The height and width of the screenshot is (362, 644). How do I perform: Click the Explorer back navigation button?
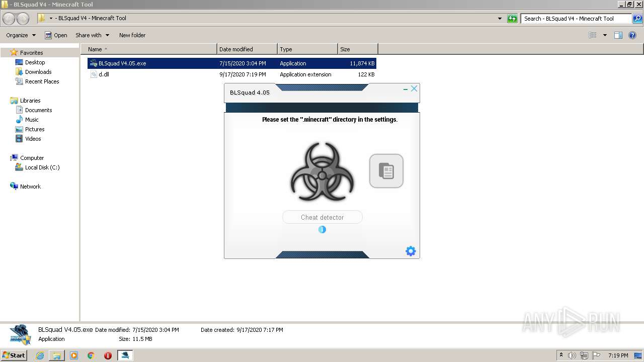point(9,19)
